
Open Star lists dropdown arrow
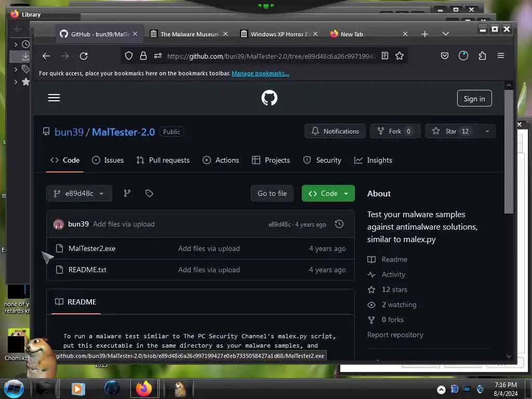tap(487, 131)
